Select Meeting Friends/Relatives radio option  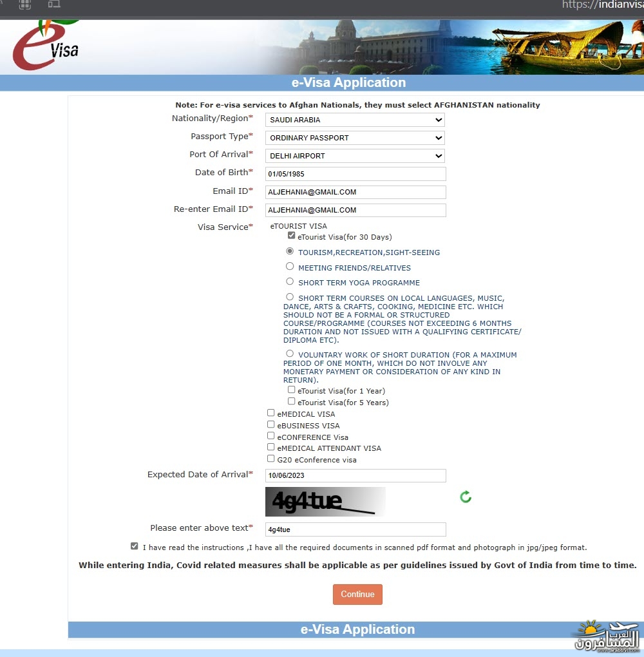[290, 266]
